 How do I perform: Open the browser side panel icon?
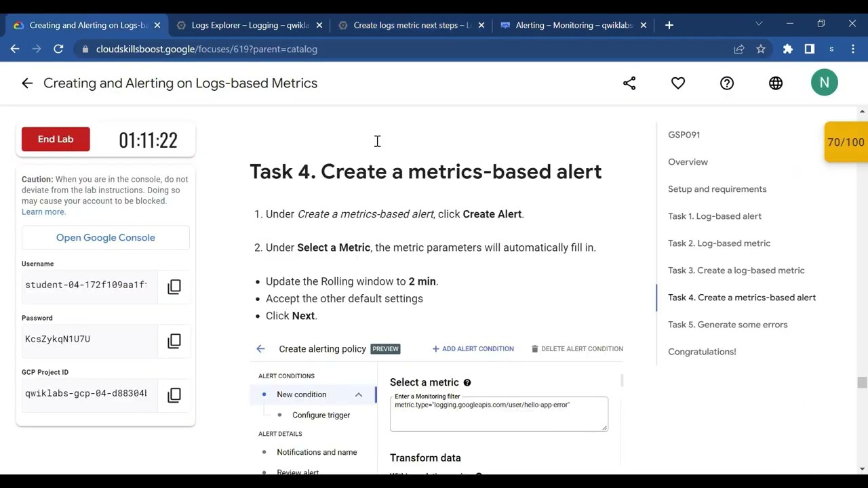810,49
